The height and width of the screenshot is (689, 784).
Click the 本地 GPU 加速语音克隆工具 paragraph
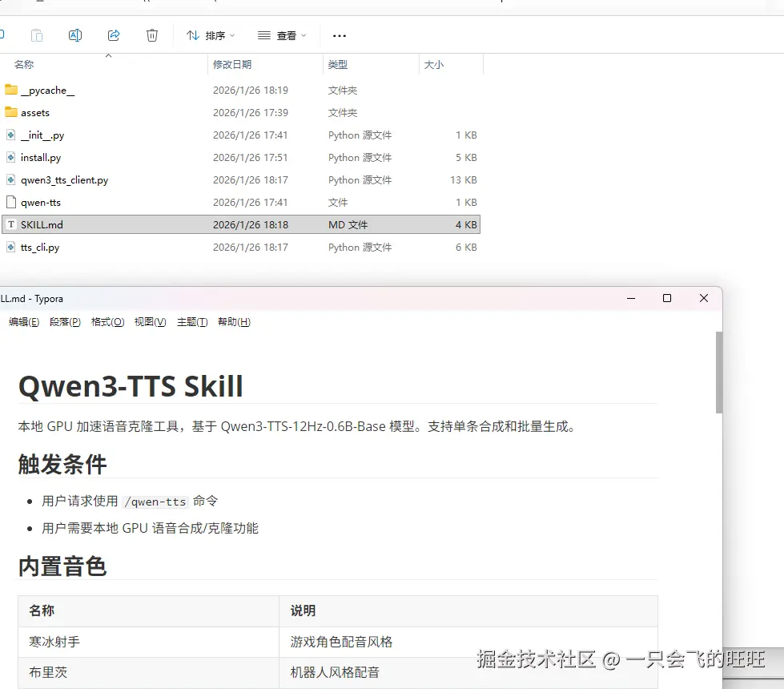297,426
